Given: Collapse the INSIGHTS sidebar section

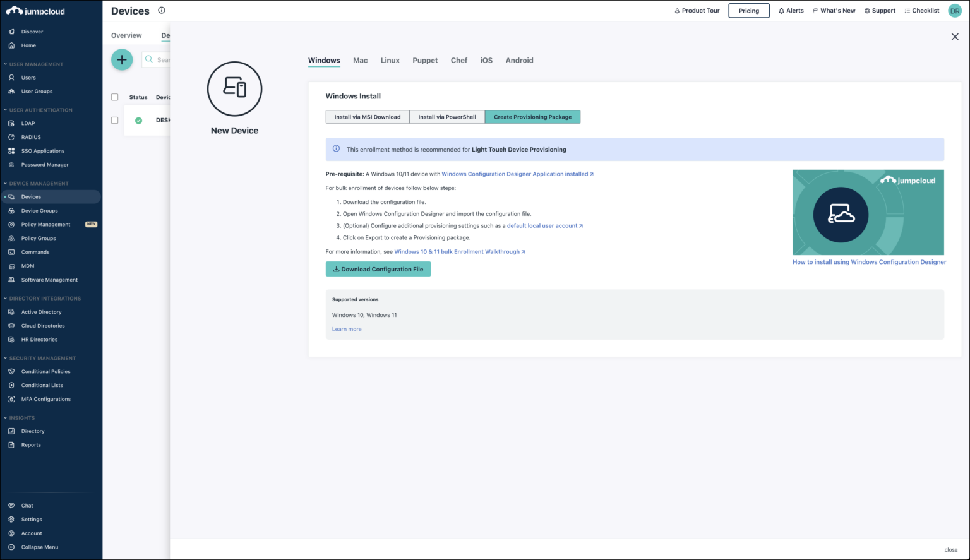Looking at the screenshot, I should [6, 417].
